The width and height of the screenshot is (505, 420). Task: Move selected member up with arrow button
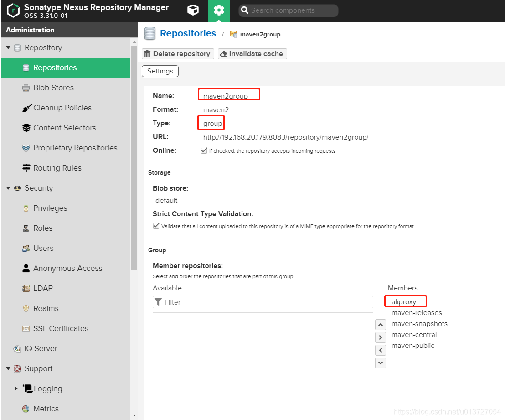[x=381, y=325]
